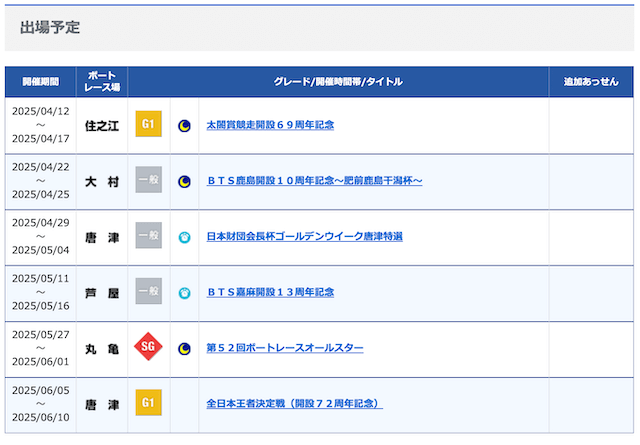Click the ボートレース場 column header
Screen dimensions: 640x445
tap(102, 82)
